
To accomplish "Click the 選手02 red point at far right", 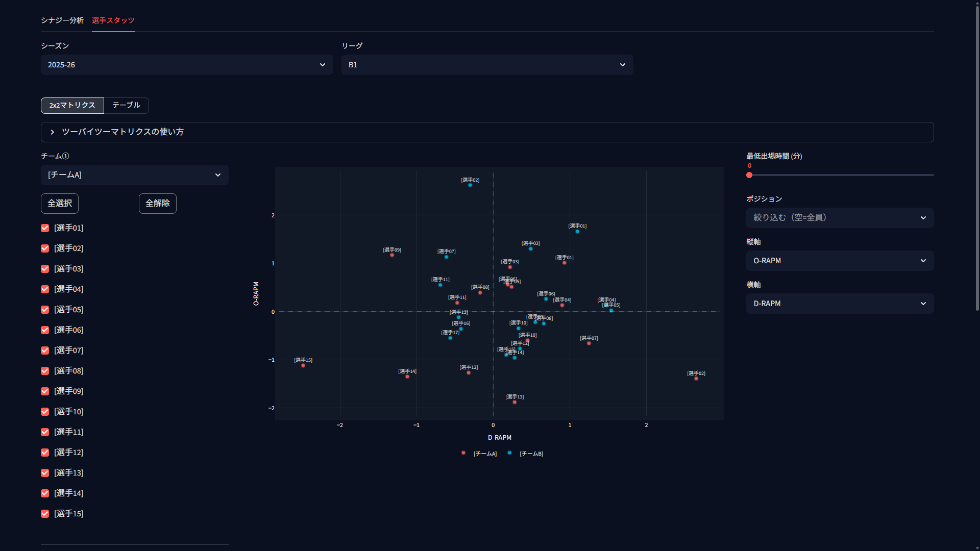I will click(x=696, y=379).
